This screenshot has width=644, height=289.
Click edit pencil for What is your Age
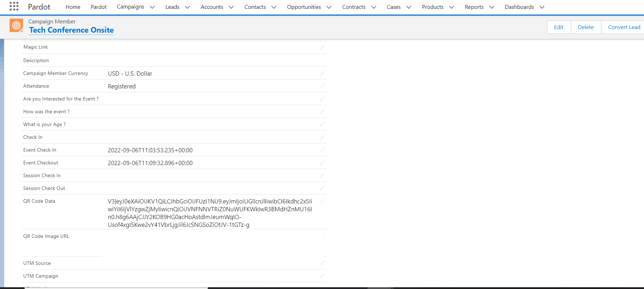(x=322, y=125)
